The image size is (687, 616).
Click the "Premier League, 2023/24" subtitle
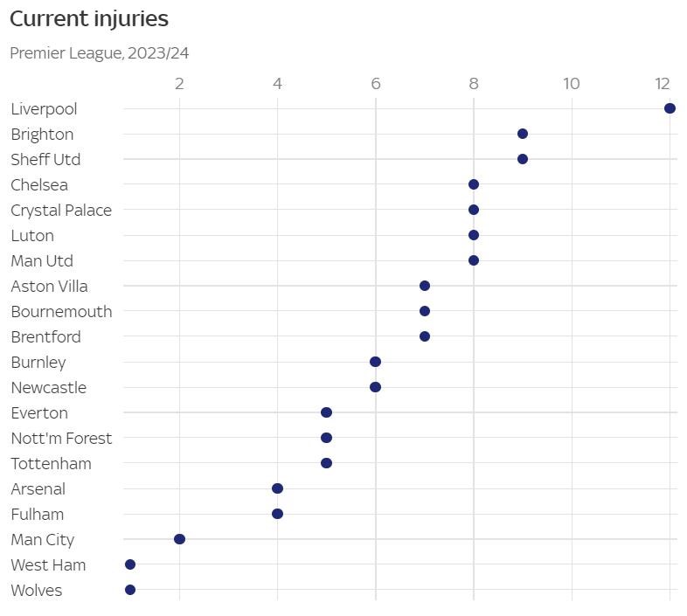[100, 53]
